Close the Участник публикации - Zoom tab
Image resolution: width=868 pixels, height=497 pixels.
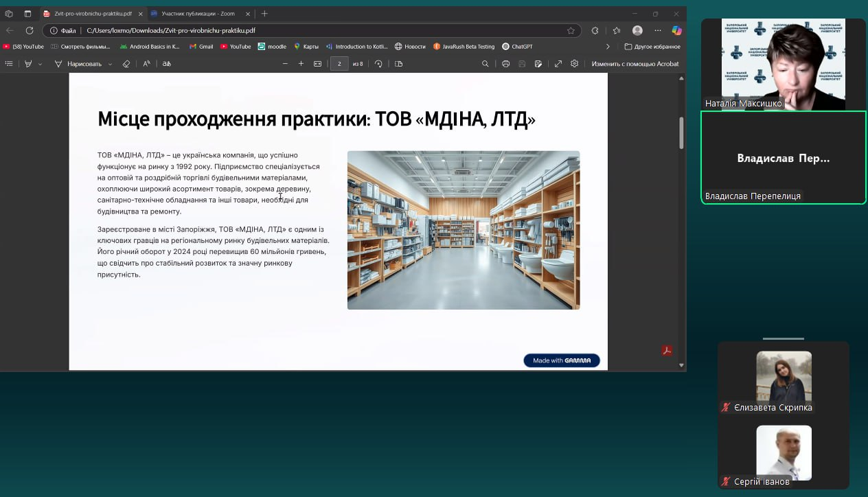point(248,14)
